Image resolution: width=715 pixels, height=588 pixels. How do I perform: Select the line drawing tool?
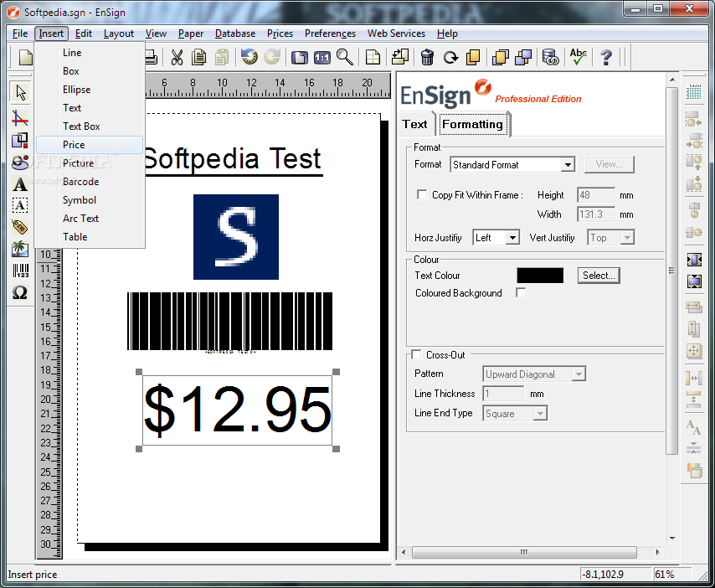point(20,118)
